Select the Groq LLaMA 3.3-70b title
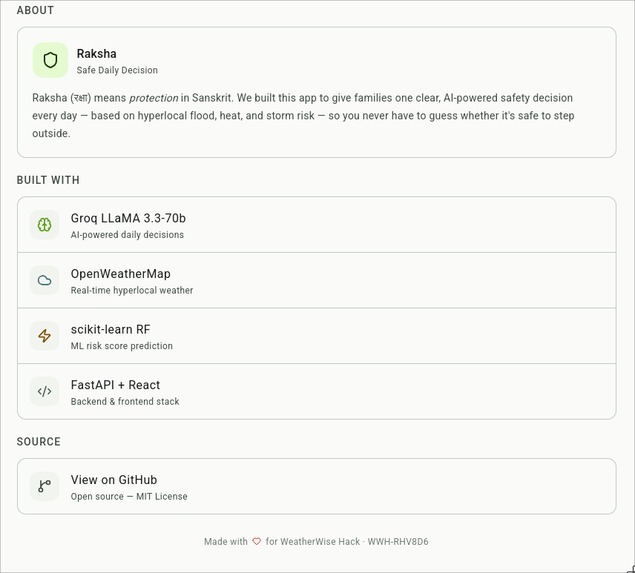This screenshot has width=635, height=573. (128, 218)
